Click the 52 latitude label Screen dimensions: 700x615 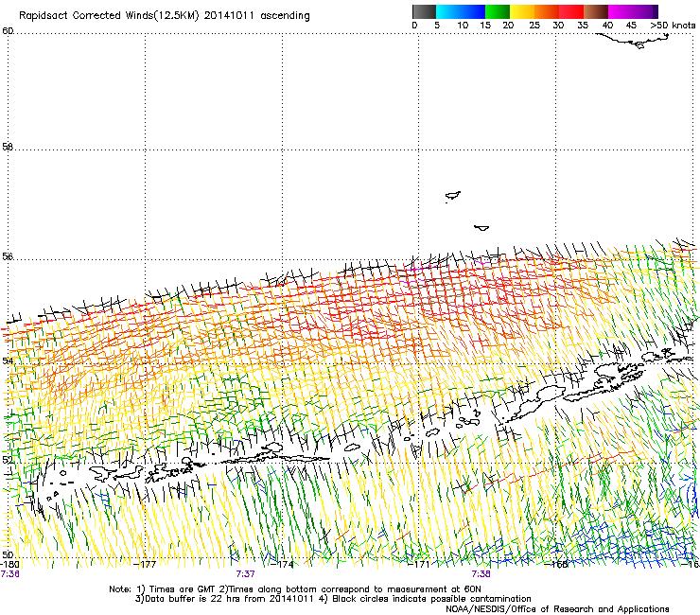(x=8, y=460)
